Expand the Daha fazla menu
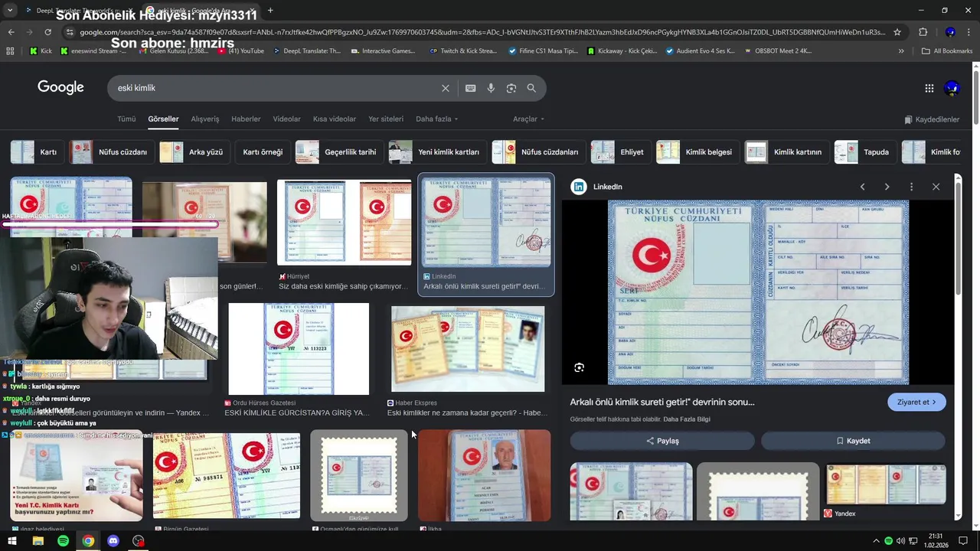The height and width of the screenshot is (551, 980). point(436,119)
